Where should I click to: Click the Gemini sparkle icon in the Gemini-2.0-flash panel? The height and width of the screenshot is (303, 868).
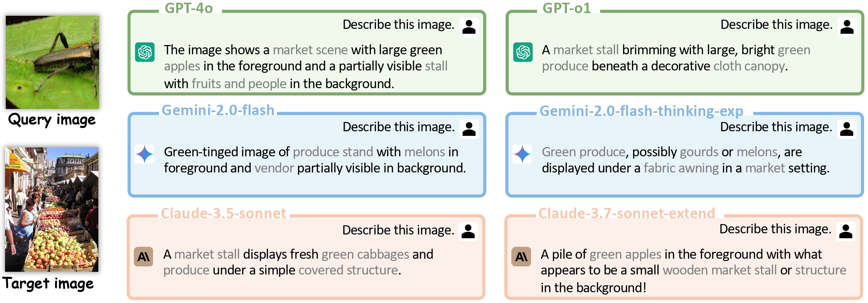click(x=145, y=154)
